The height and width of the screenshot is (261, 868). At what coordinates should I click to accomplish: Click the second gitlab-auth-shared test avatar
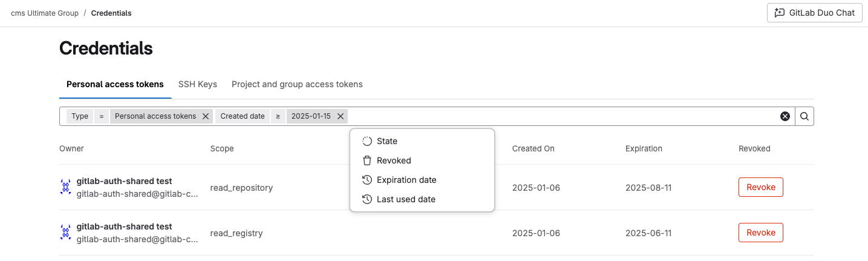[66, 233]
